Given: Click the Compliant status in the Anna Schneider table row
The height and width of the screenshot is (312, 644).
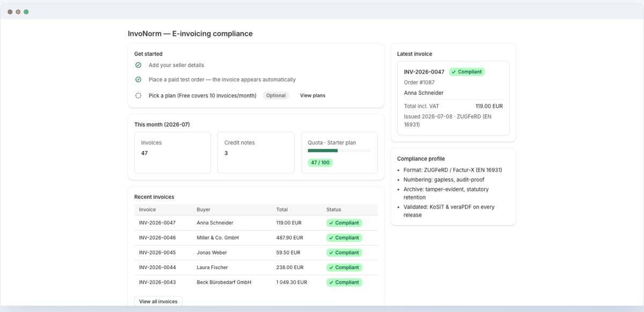Looking at the screenshot, I should 344,222.
